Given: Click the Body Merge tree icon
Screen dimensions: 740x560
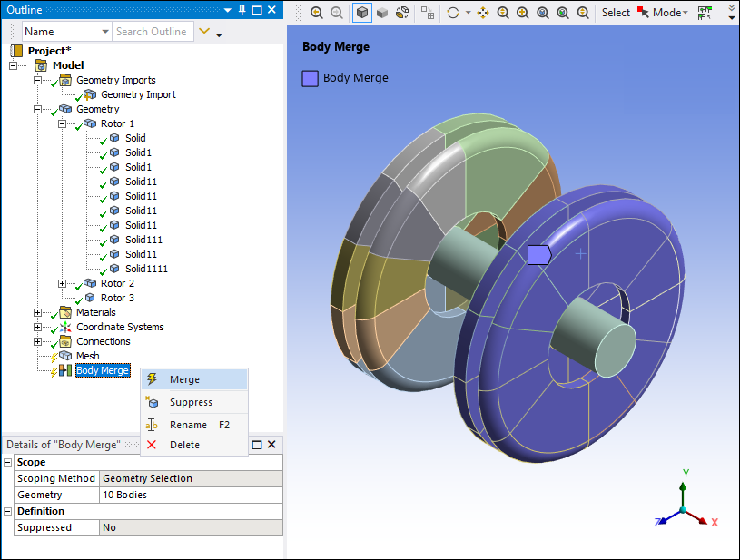Looking at the screenshot, I should pos(65,370).
